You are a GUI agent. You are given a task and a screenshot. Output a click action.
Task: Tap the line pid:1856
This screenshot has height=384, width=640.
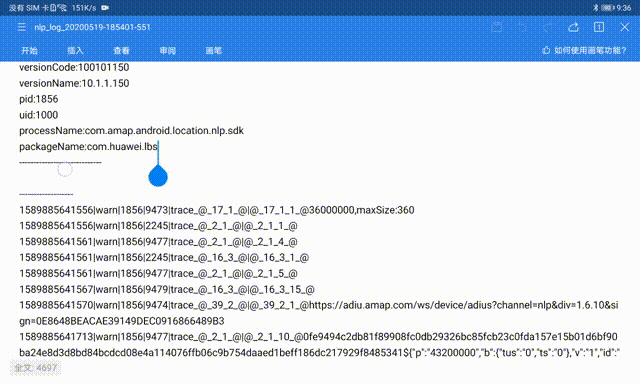coord(39,99)
